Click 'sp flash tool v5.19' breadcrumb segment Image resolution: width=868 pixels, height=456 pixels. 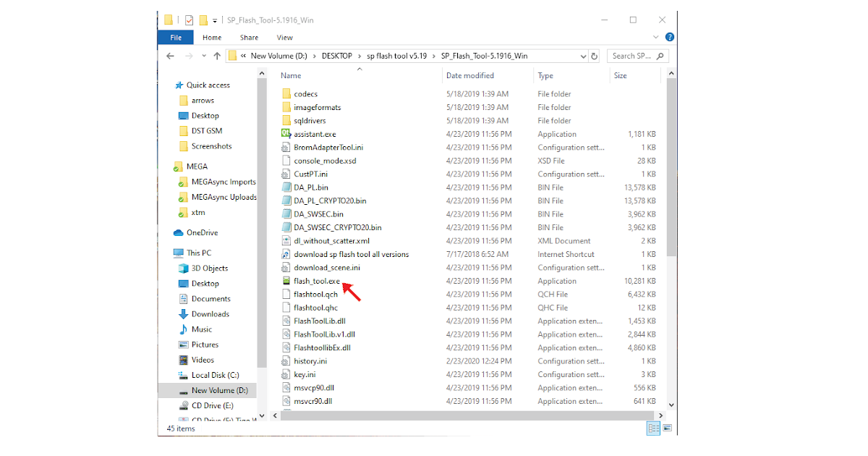(x=396, y=56)
